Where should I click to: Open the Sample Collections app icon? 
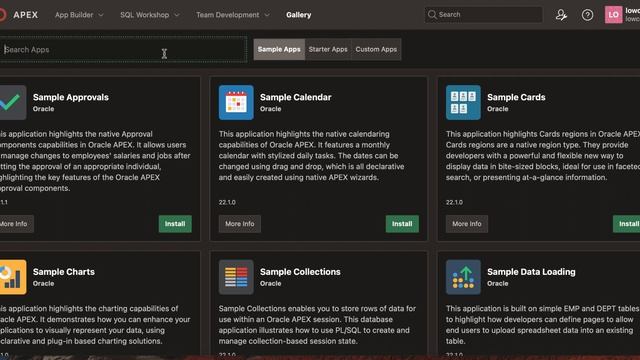(236, 277)
